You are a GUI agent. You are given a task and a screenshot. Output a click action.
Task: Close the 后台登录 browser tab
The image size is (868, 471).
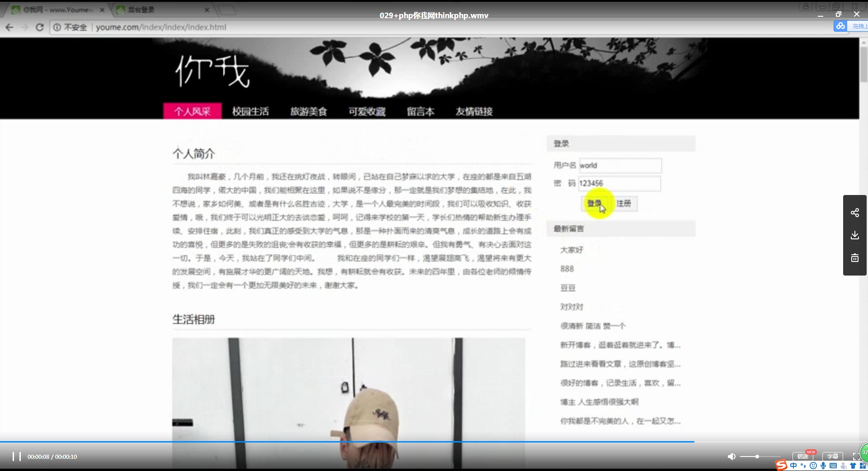click(207, 10)
